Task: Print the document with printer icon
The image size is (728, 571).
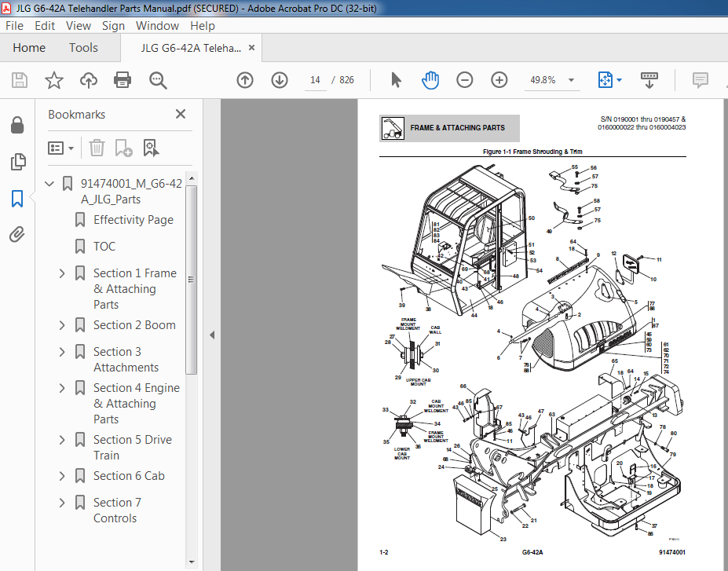Action: (123, 80)
